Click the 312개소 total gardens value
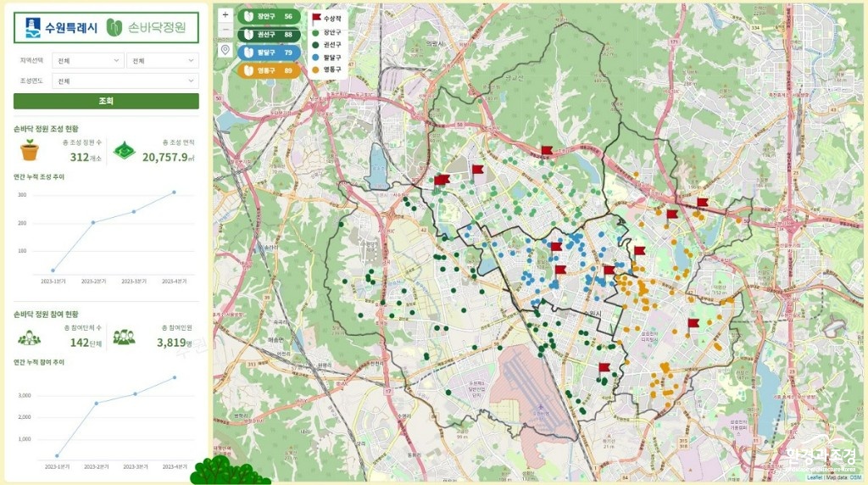The width and height of the screenshot is (868, 485). coord(86,157)
